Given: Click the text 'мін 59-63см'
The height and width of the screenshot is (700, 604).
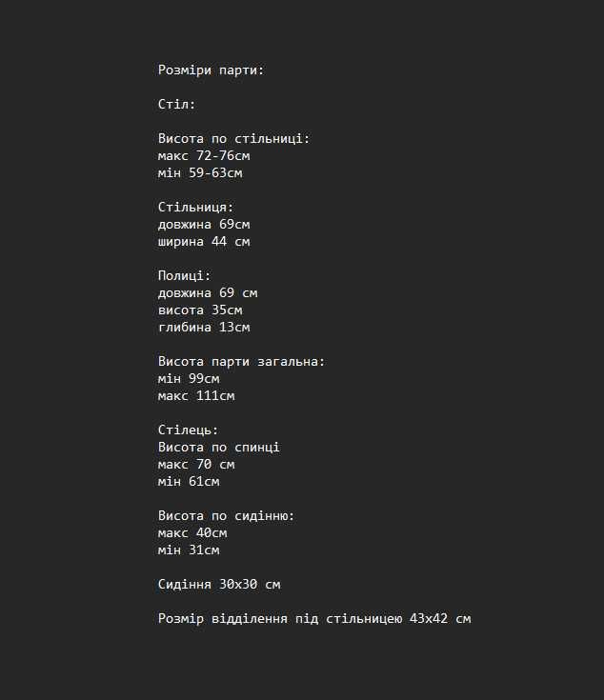Looking at the screenshot, I should (x=200, y=172).
